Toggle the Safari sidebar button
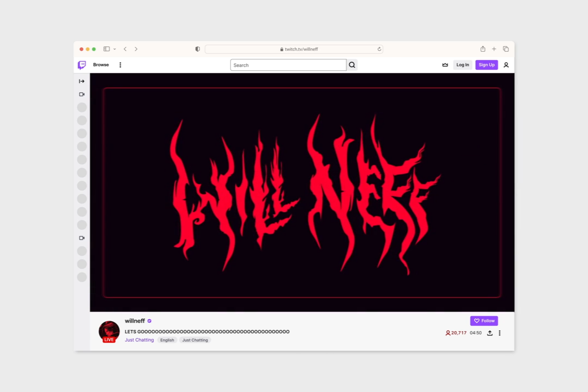Viewport: 588px width, 392px height. coord(107,49)
